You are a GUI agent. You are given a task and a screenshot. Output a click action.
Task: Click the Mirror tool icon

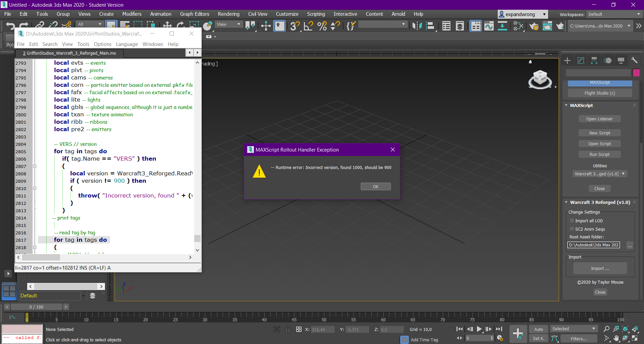tap(417, 26)
